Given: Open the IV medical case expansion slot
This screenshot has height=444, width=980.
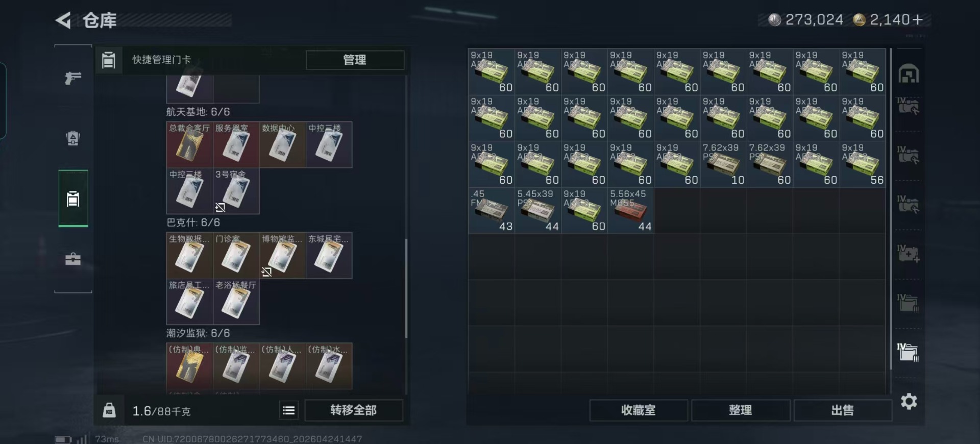Looking at the screenshot, I should pyautogui.click(x=909, y=254).
